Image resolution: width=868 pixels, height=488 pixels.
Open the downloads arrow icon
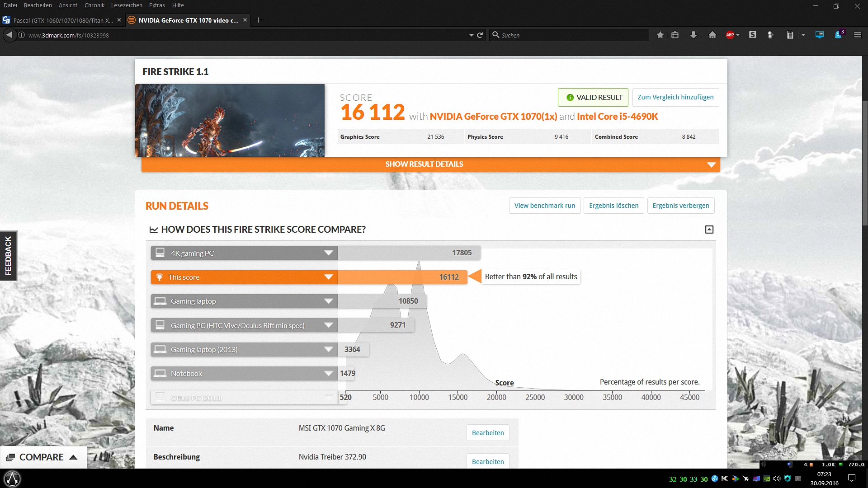coord(693,35)
